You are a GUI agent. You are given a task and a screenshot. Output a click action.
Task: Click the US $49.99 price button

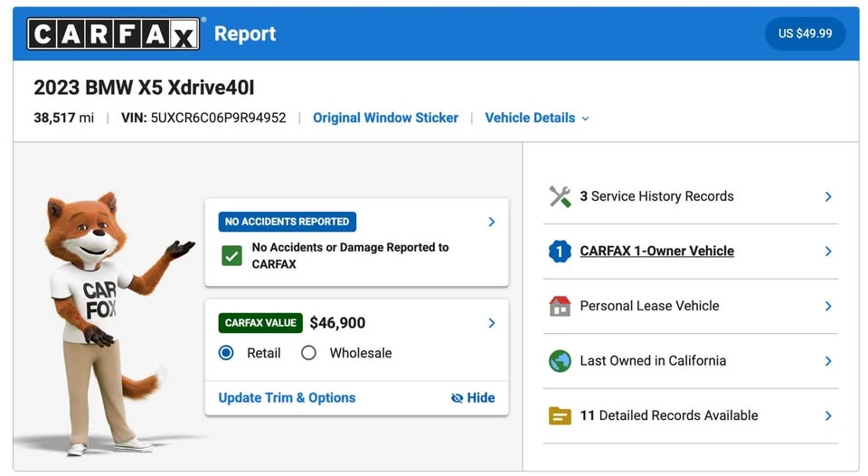tap(805, 33)
